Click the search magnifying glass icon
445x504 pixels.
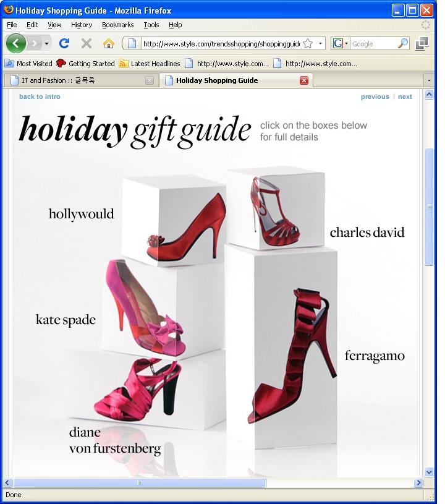tap(403, 43)
